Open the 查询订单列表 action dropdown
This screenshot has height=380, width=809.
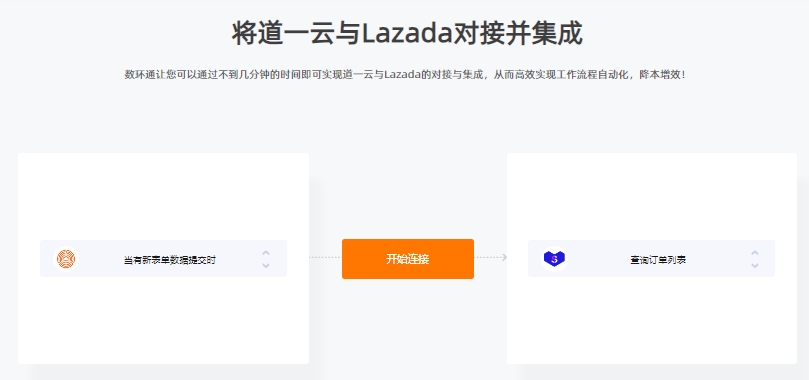[651, 258]
